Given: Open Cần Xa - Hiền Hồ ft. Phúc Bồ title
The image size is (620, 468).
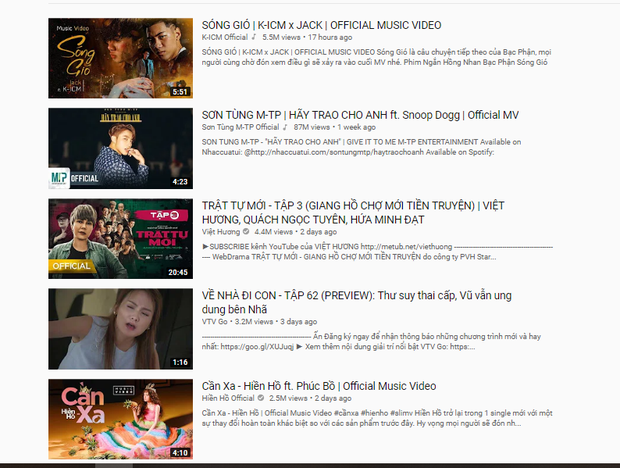Looking at the screenshot, I should tap(319, 386).
